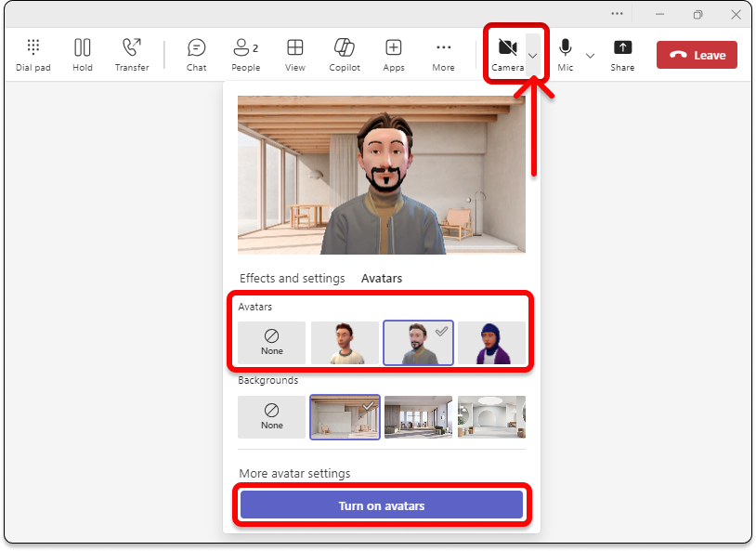Switch to Effects and settings tab

292,279
